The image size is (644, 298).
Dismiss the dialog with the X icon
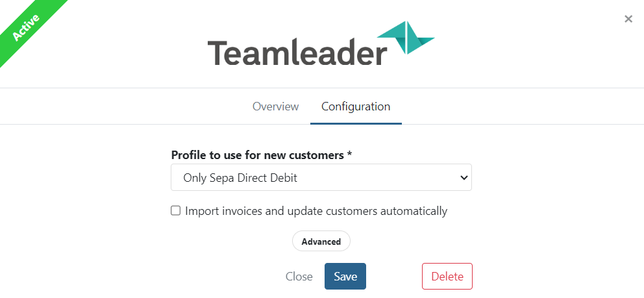(x=628, y=19)
